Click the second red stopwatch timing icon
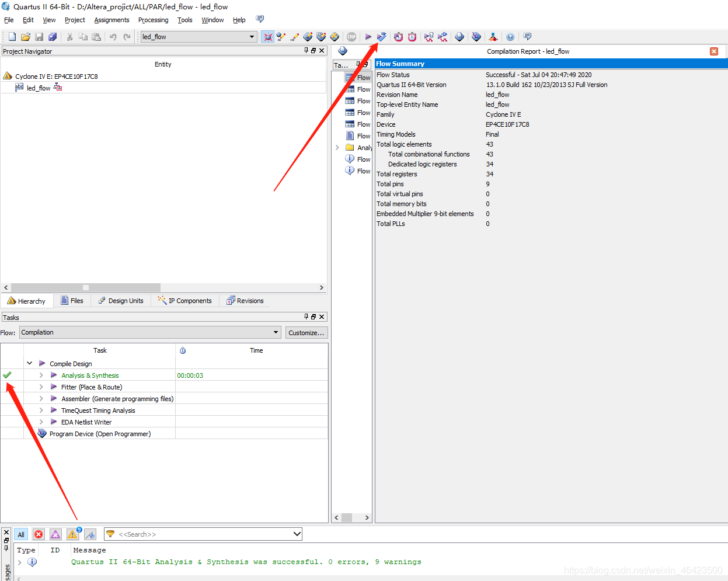The image size is (728, 581). click(412, 37)
